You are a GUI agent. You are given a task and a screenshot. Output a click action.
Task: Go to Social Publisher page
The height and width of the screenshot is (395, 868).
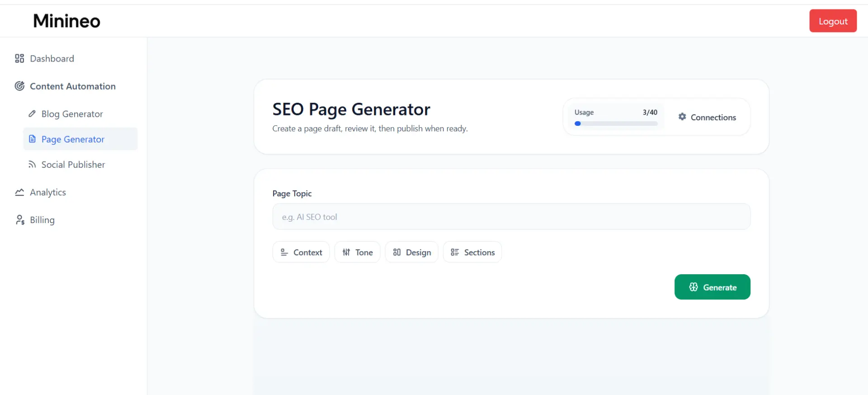pyautogui.click(x=73, y=165)
